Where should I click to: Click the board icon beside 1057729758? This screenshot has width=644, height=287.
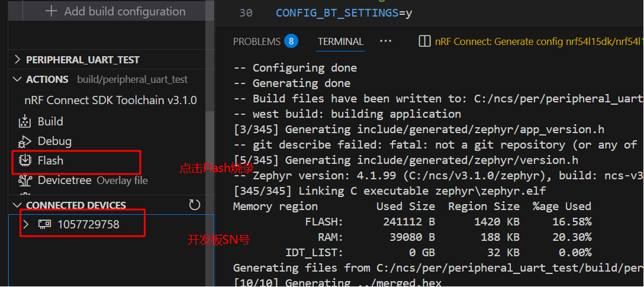[44, 224]
